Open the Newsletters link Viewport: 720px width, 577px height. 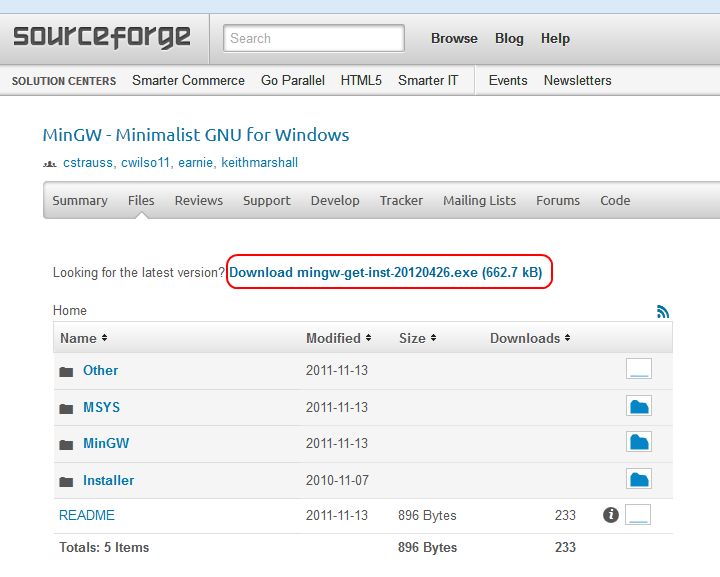(578, 80)
